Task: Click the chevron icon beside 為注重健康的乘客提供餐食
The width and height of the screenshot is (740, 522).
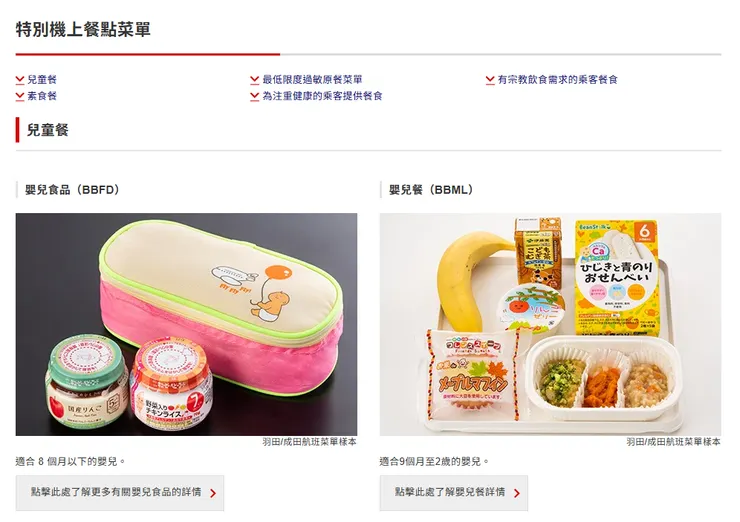Action: tap(255, 96)
